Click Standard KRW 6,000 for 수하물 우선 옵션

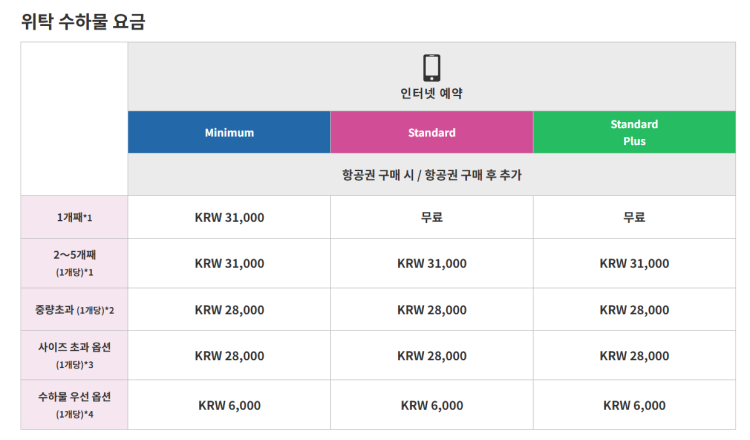pos(431,405)
